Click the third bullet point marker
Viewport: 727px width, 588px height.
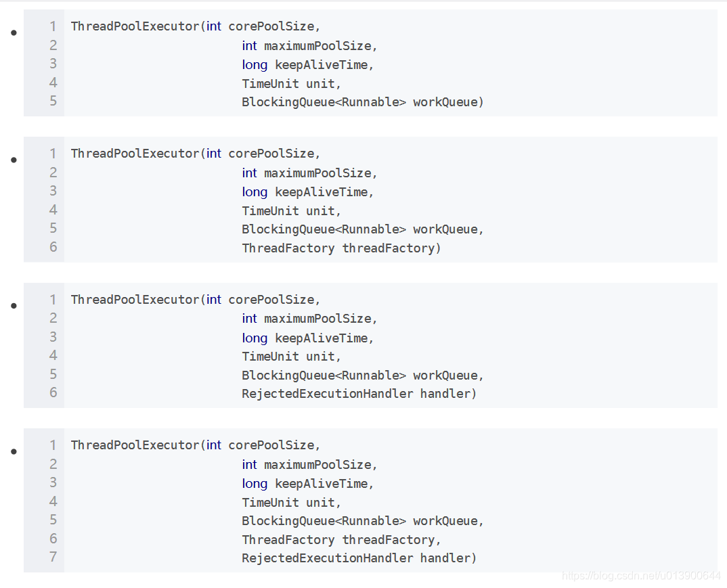(x=13, y=306)
